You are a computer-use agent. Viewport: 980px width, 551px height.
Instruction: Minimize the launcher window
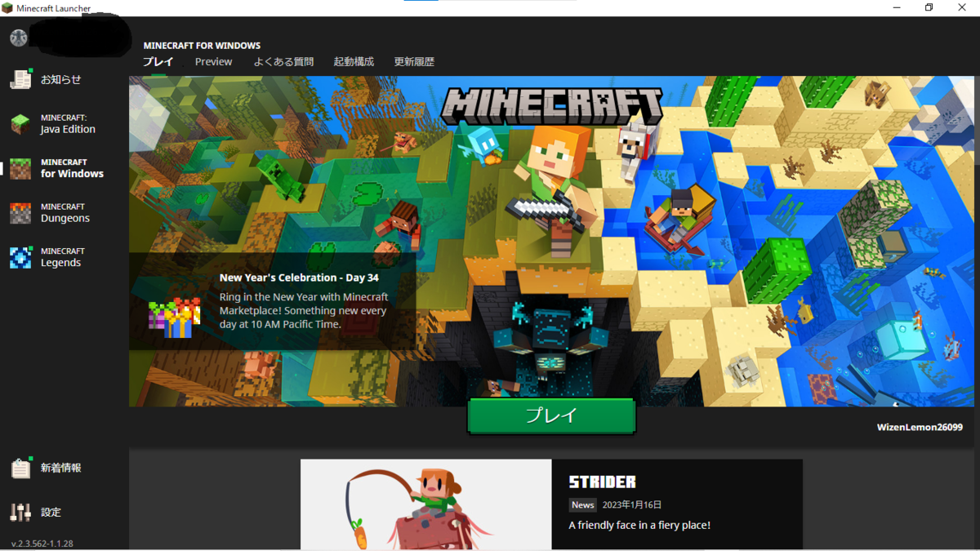point(895,8)
